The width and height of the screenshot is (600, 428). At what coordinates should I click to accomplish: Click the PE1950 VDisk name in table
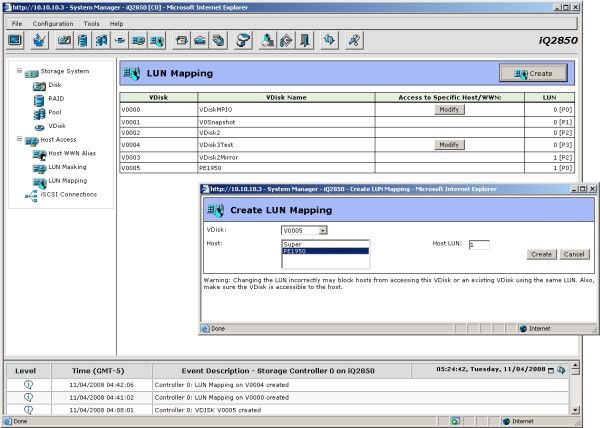coord(286,168)
